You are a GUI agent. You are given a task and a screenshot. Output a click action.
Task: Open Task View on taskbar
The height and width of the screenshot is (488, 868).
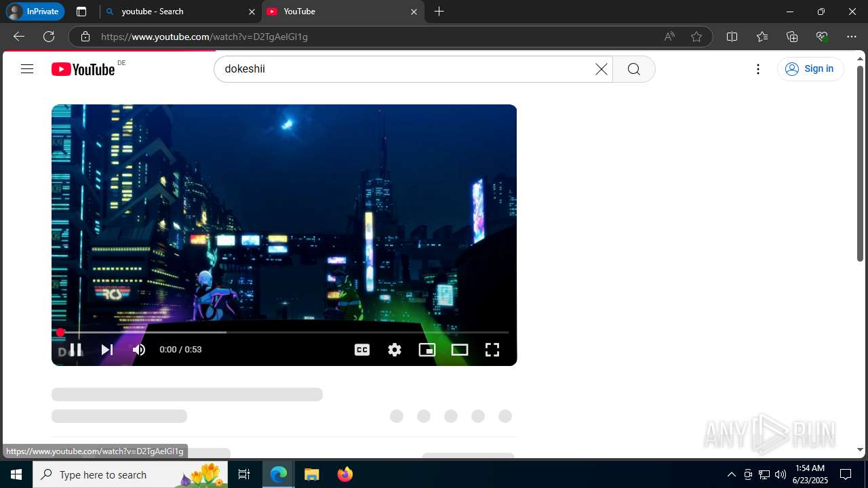pos(244,474)
